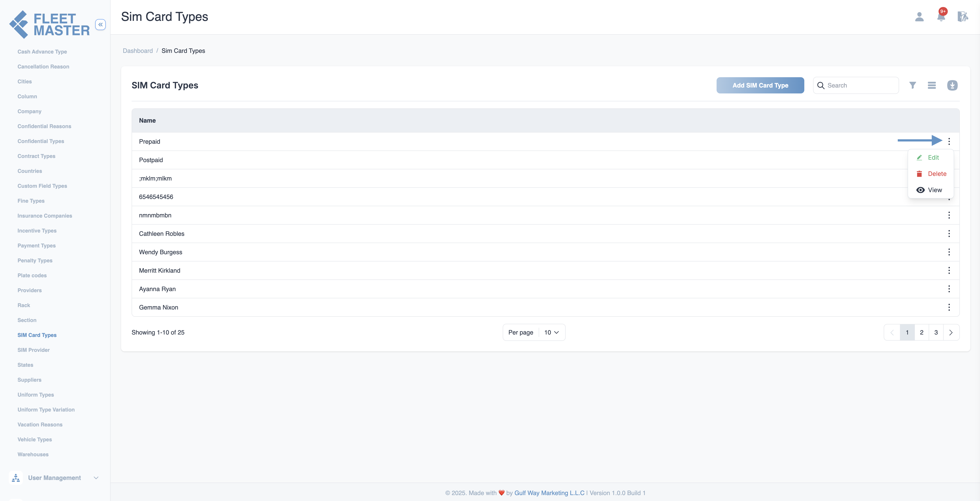Focus the Search input field
980x501 pixels.
856,86
